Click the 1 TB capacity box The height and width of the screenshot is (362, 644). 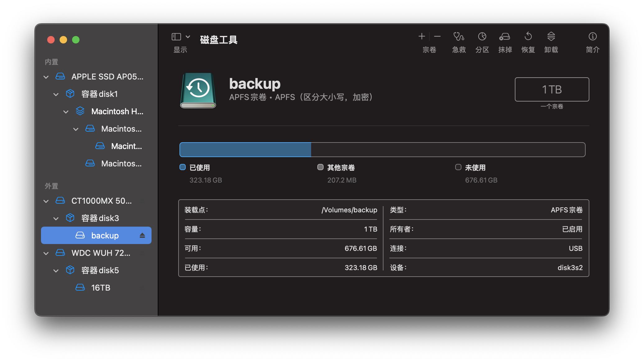point(552,89)
